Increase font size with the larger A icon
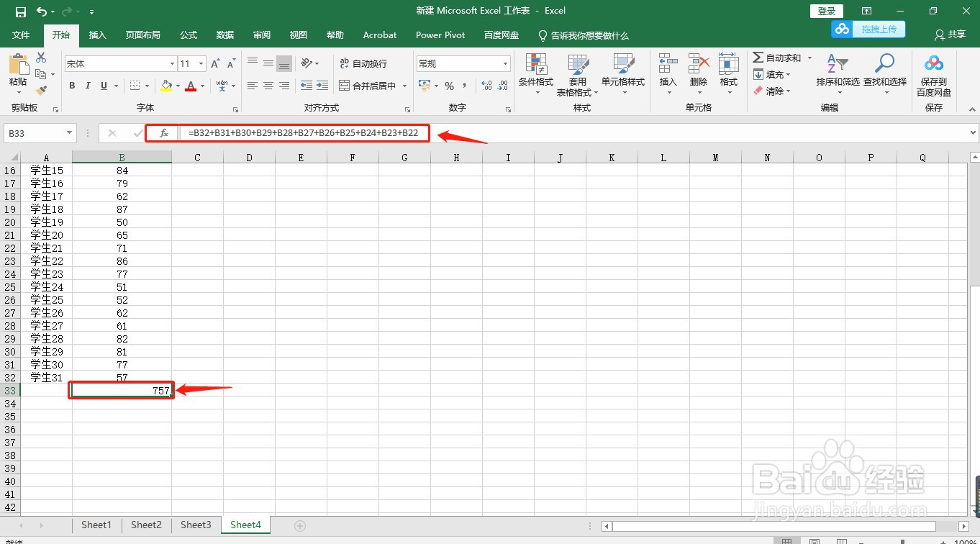Image resolution: width=980 pixels, height=544 pixels. pos(215,64)
